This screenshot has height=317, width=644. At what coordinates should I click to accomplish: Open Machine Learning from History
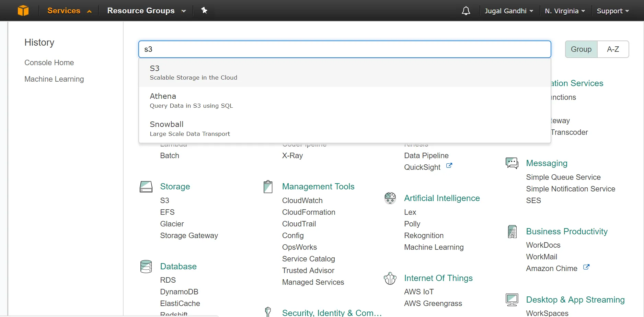coord(54,79)
